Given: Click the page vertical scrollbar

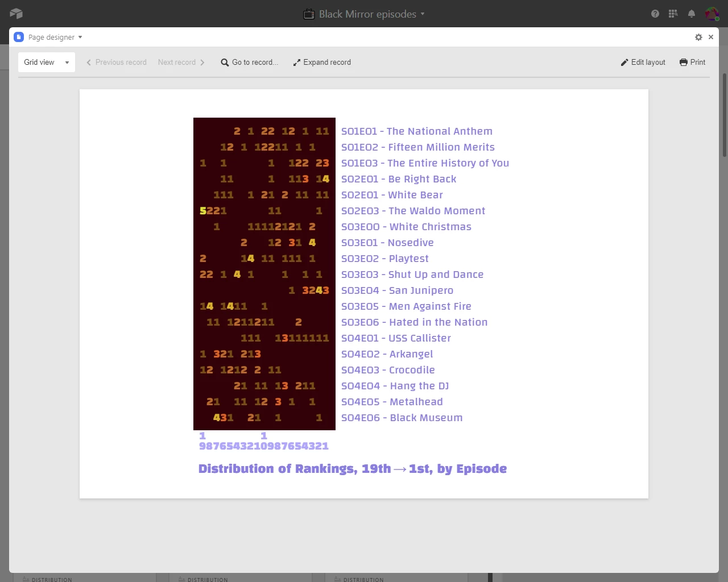Looking at the screenshot, I should point(724,114).
